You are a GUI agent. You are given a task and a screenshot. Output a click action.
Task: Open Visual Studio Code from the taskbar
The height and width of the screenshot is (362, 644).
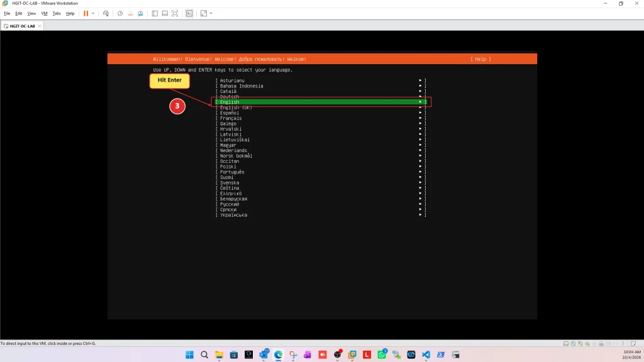click(426, 354)
